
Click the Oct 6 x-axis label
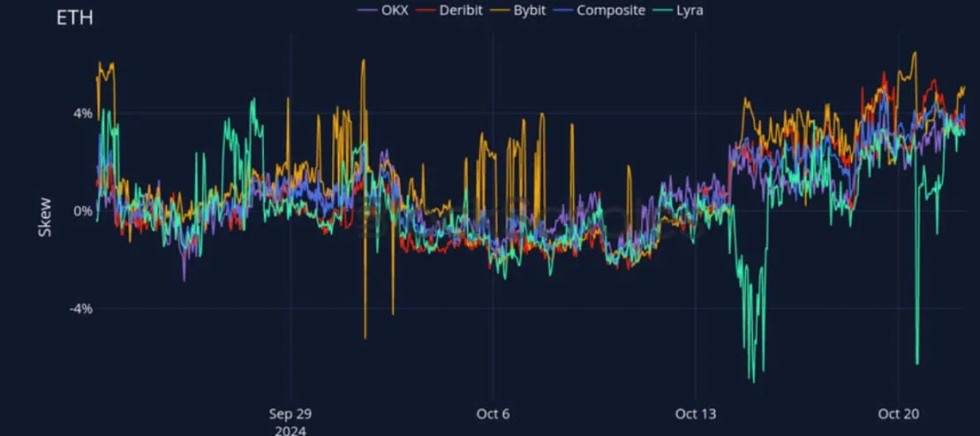494,414
